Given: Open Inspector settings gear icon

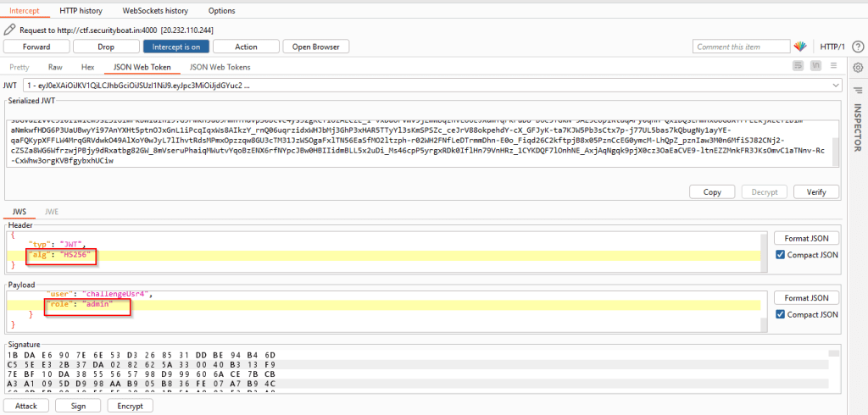Looking at the screenshot, I should pos(858,68).
